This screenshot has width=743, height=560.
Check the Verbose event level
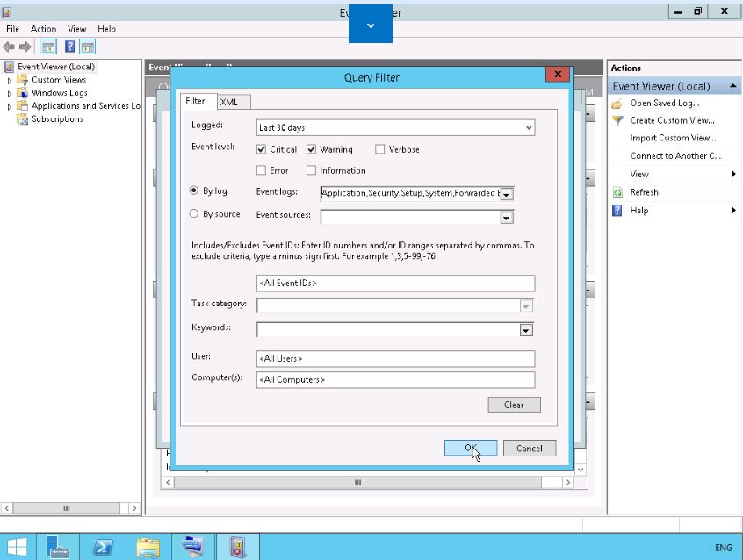(x=379, y=149)
